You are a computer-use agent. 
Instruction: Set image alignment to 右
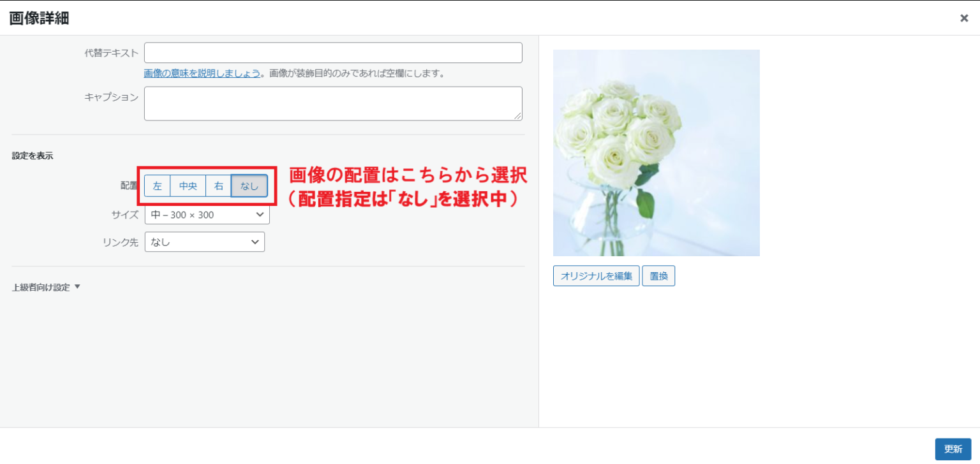coord(219,186)
